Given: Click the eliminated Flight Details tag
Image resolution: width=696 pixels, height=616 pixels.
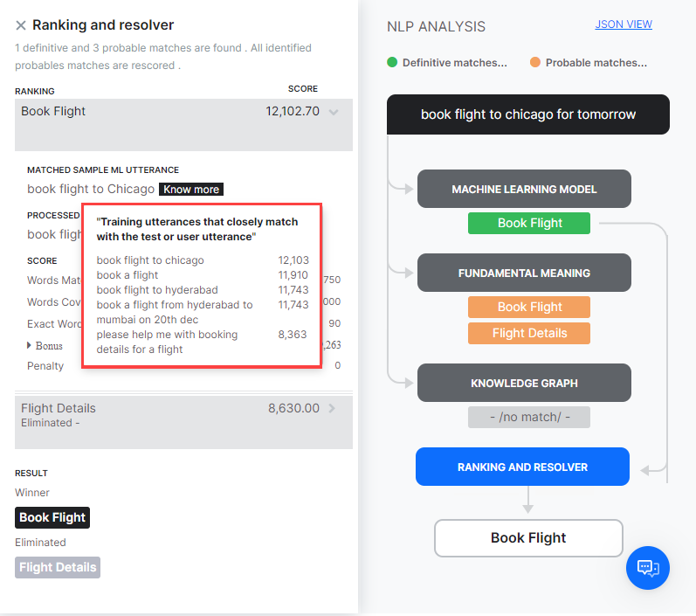Looking at the screenshot, I should click(x=58, y=567).
